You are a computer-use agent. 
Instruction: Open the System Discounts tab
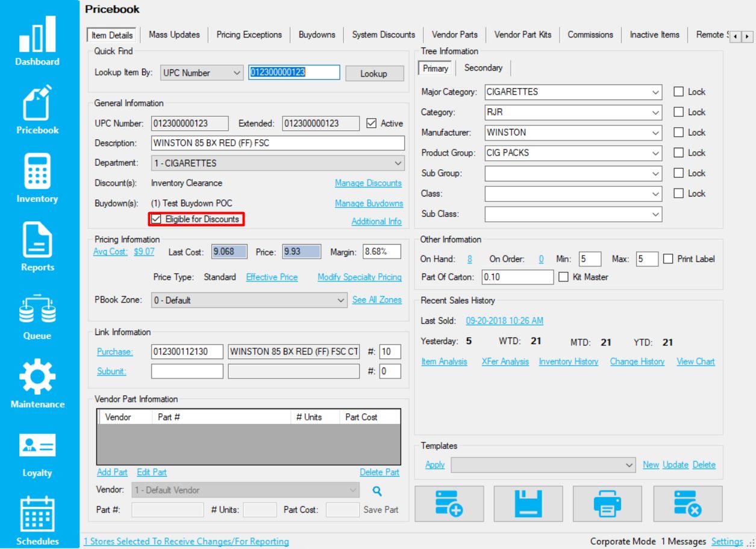[x=384, y=34]
